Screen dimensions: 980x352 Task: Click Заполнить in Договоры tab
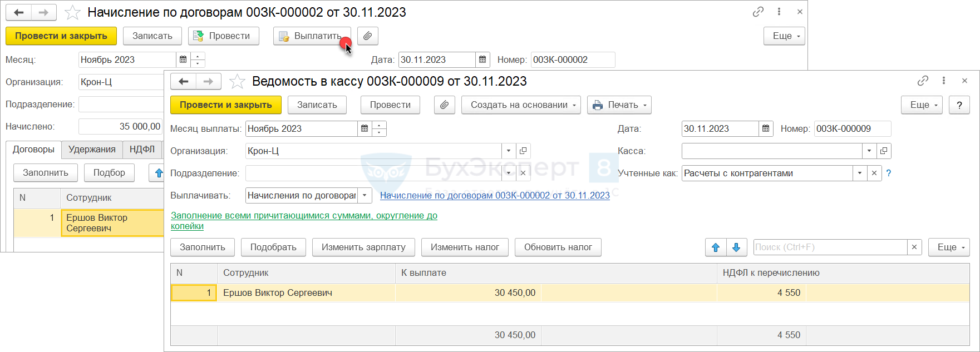(x=46, y=173)
